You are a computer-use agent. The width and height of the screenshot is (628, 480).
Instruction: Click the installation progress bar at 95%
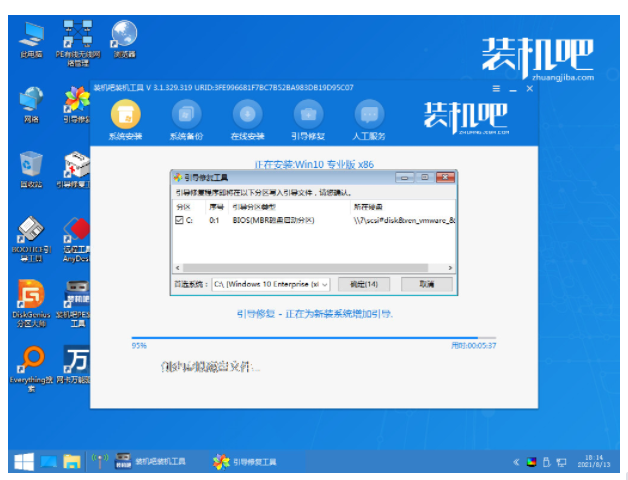300,337
